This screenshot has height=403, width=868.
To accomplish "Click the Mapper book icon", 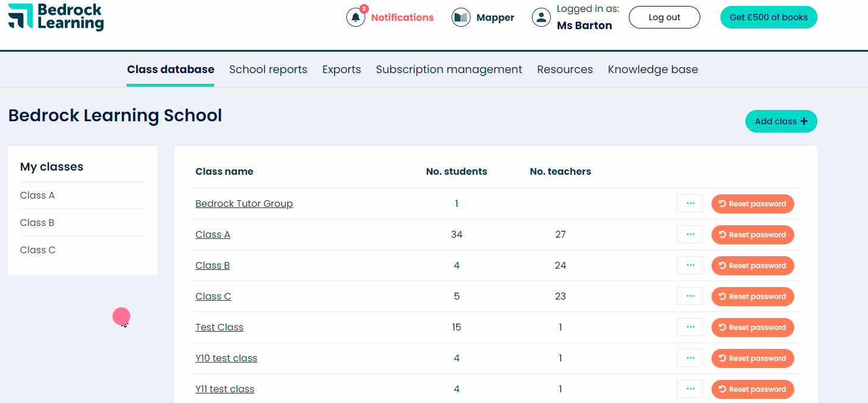I will click(461, 17).
